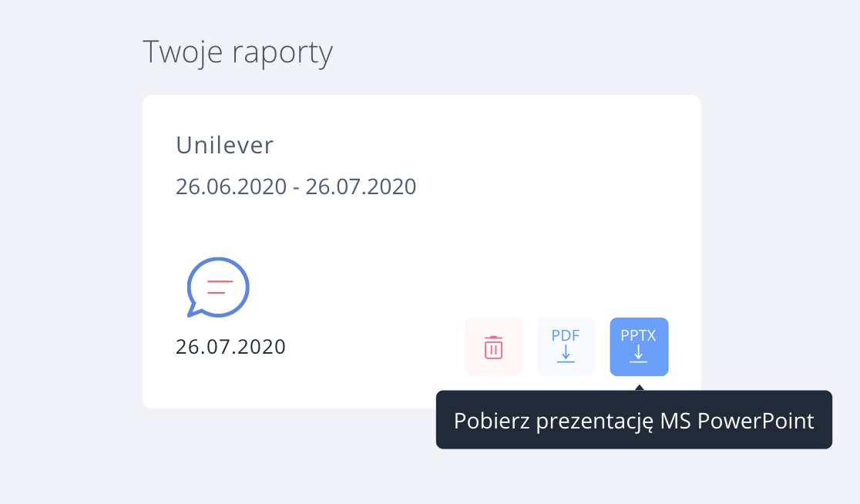The width and height of the screenshot is (860, 504).
Task: Click the "PPTX" text label on button
Action: tap(639, 335)
